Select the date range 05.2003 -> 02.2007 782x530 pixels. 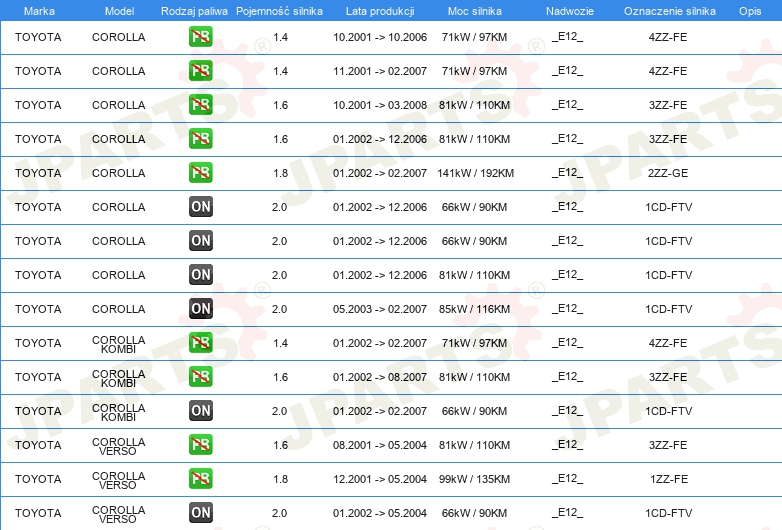(x=380, y=309)
